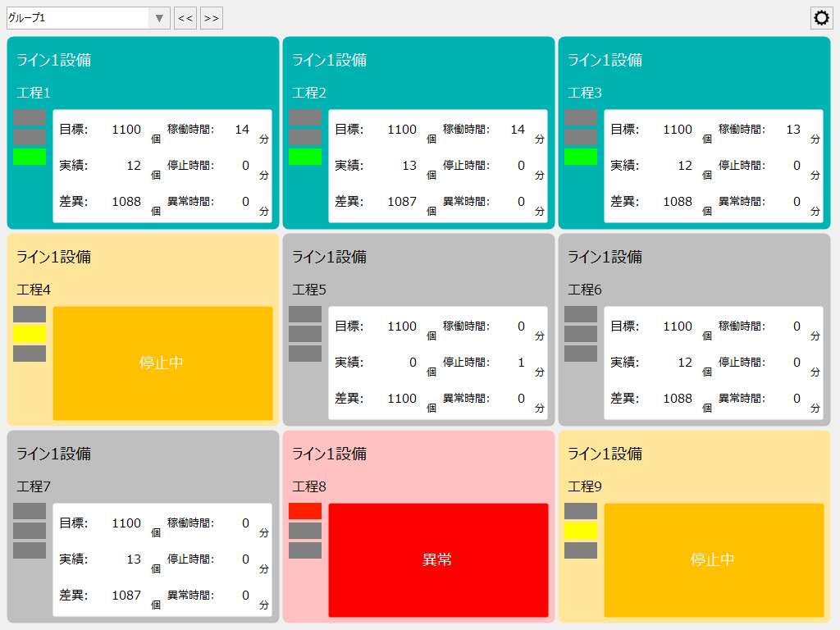This screenshot has width=840, height=630.
Task: Toggle the bottom gray lamp on 工程8
Action: tap(305, 551)
